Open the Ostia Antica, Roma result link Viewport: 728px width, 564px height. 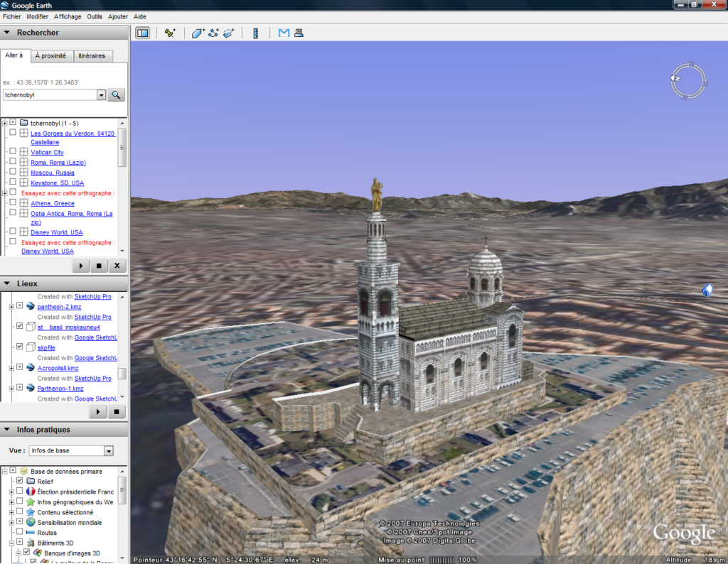72,218
